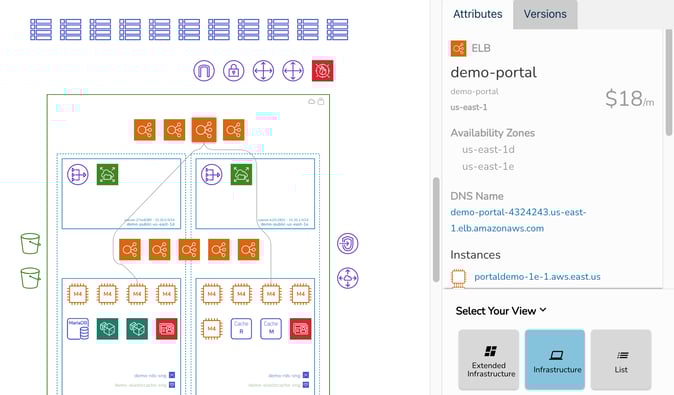Click the attributes panel vertical scrollbar
The height and width of the screenshot is (395, 674).
[x=669, y=83]
